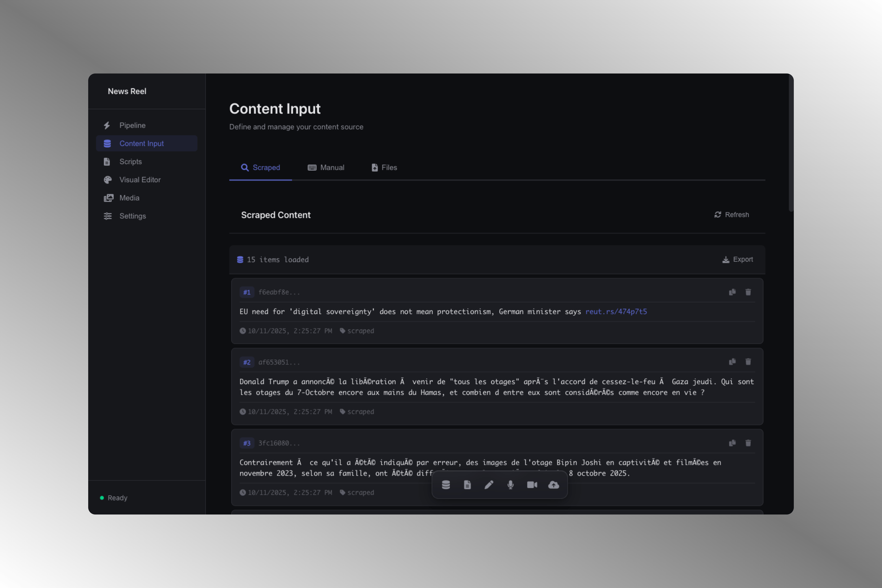Delete scraped item #1 with trash icon
The image size is (882, 588).
coord(748,292)
